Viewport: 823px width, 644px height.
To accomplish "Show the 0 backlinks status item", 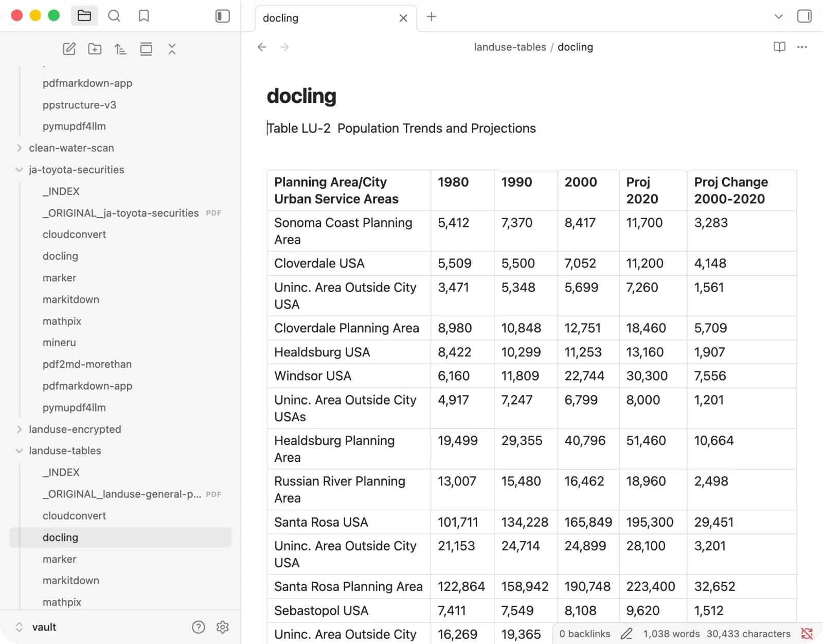I will 585,634.
